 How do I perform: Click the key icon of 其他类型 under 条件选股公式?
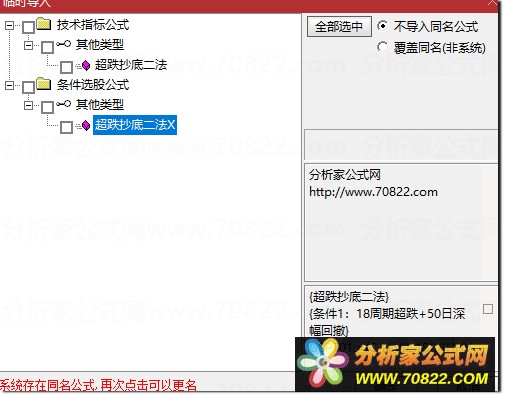pos(63,104)
